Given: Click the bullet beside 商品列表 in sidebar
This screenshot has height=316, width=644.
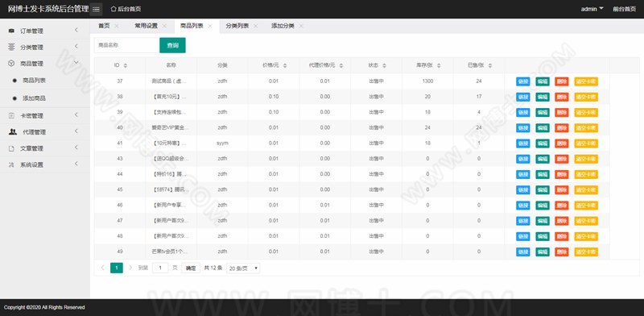Looking at the screenshot, I should 15,81.
